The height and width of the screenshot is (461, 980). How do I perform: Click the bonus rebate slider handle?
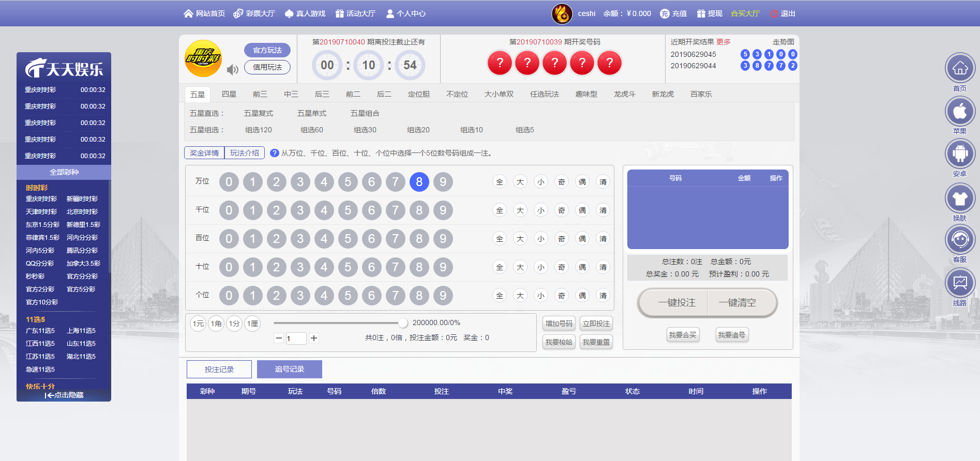pos(402,323)
